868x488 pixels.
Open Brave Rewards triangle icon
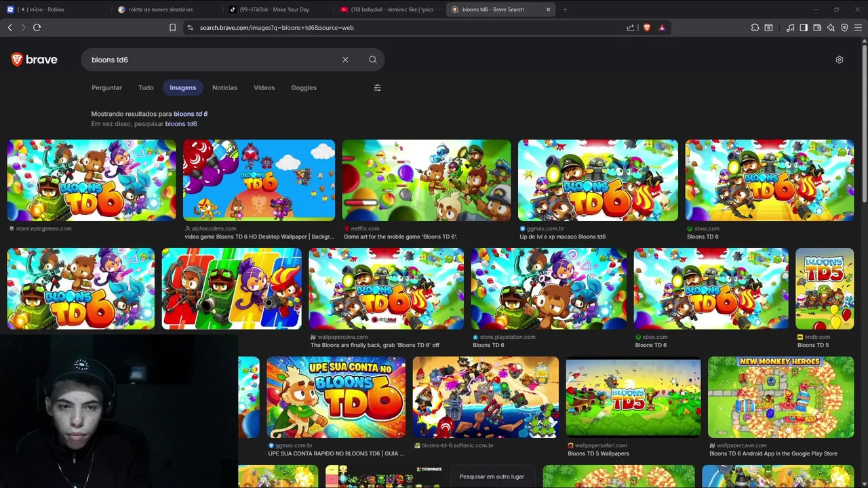coord(662,28)
